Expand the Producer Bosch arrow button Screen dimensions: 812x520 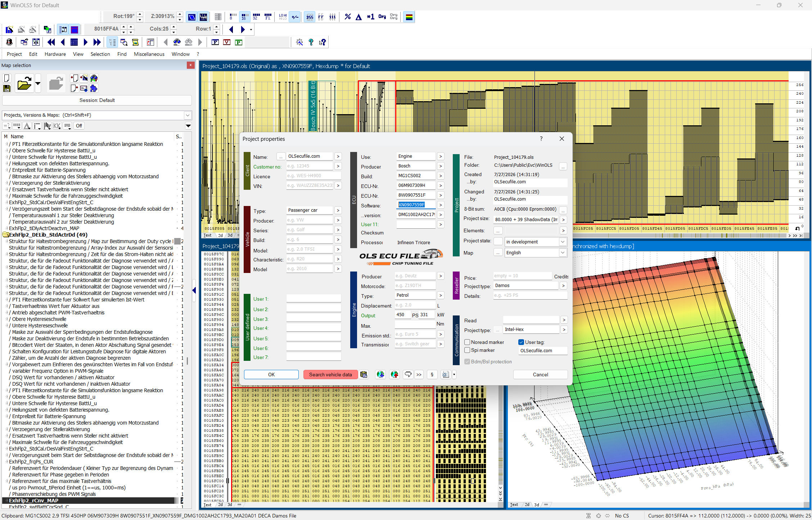[x=441, y=166]
